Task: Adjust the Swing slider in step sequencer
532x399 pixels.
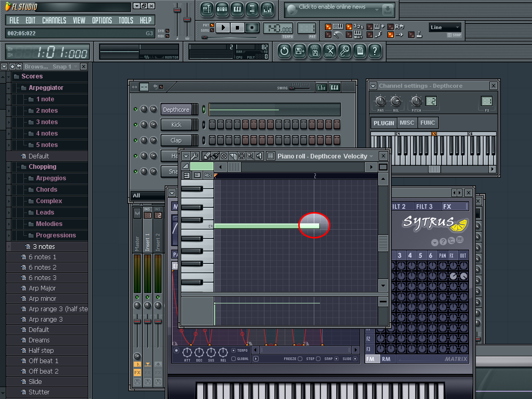Action: 292,88
